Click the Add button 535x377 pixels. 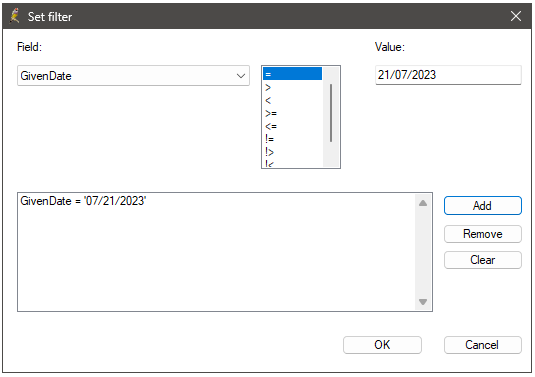tap(482, 206)
